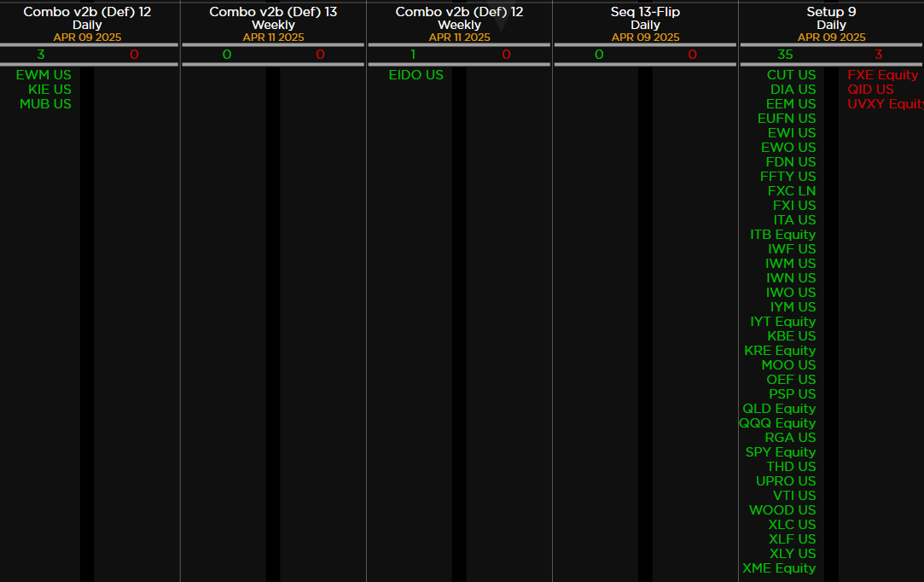Click red count 0 under Combo 12 Daily
The width and height of the screenshot is (924, 582).
pos(134,55)
